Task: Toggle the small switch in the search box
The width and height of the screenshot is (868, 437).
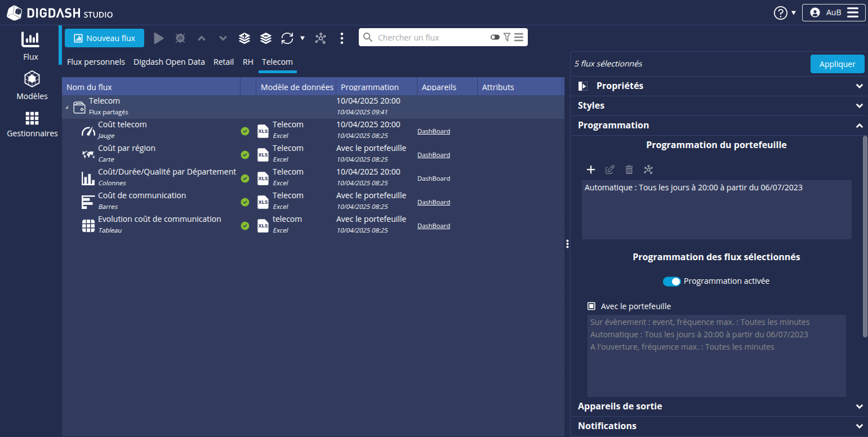Action: click(495, 38)
